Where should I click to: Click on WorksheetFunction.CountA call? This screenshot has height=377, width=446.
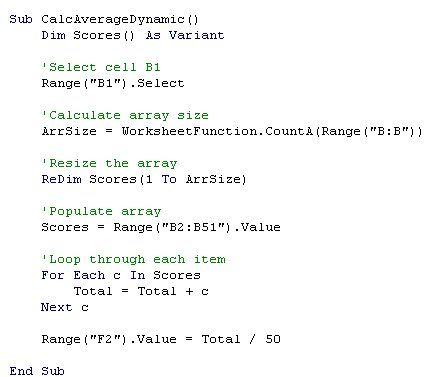point(217,131)
